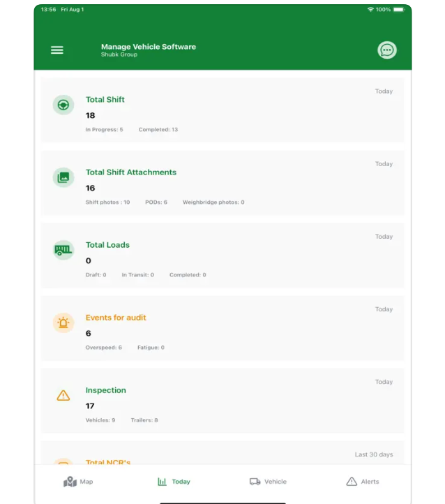Screen dimensions: 445x504
Task: Click the photo gallery attachments icon
Action: (63, 177)
